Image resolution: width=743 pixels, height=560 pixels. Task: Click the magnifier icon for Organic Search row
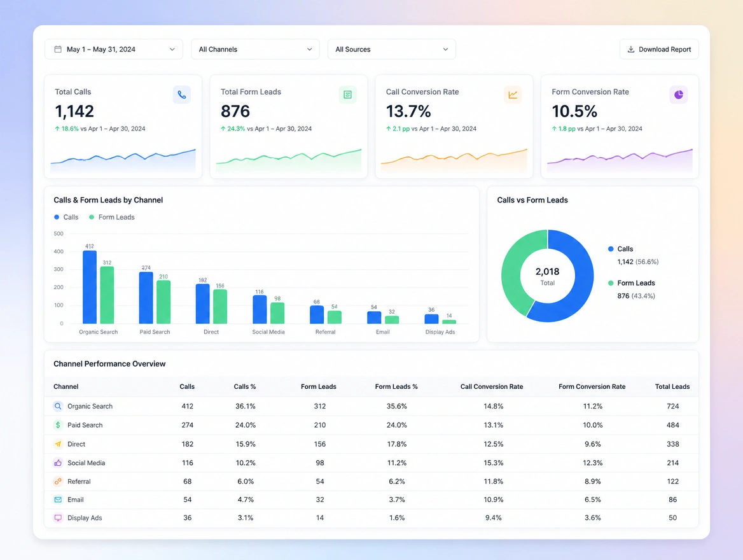pyautogui.click(x=58, y=406)
